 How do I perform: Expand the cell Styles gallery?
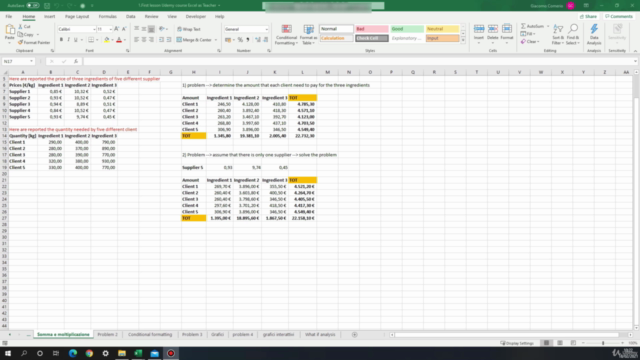coord(463,40)
